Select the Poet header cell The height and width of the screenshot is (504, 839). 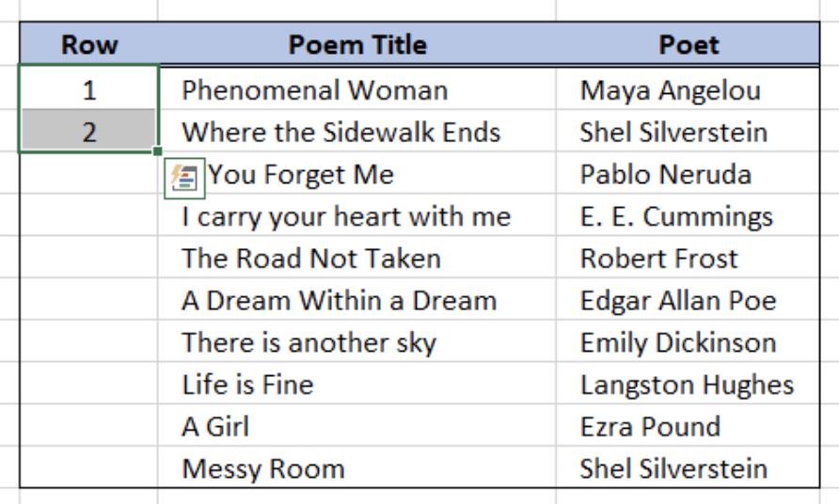689,44
